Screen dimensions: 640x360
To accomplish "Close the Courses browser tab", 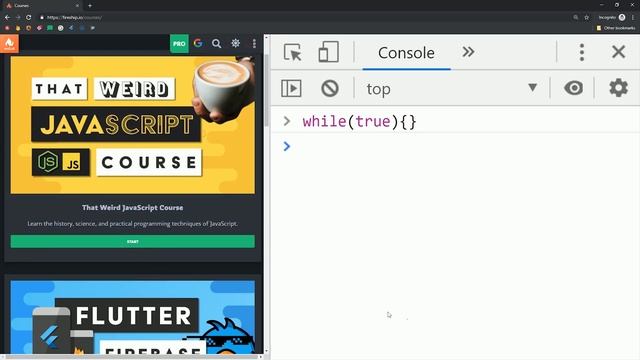I will coord(78,6).
